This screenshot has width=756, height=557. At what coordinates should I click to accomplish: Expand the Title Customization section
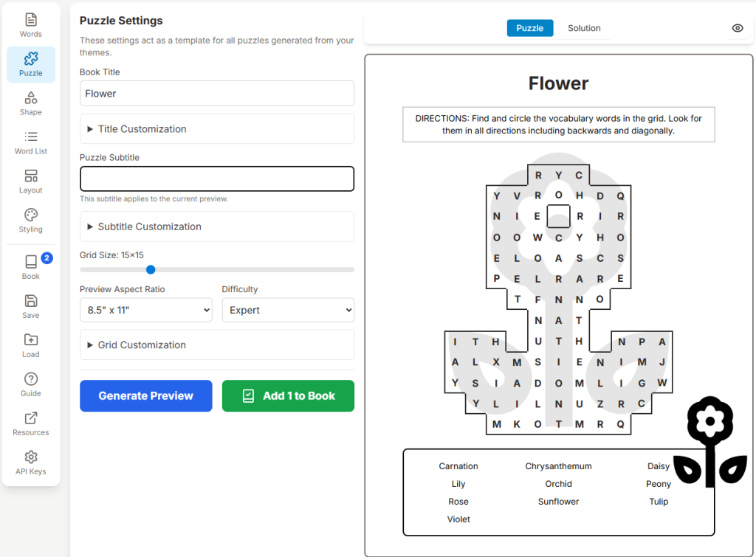[217, 129]
